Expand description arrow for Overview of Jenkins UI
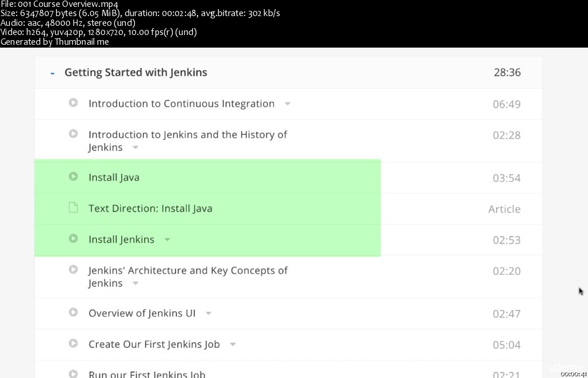The image size is (588, 378). (x=208, y=314)
